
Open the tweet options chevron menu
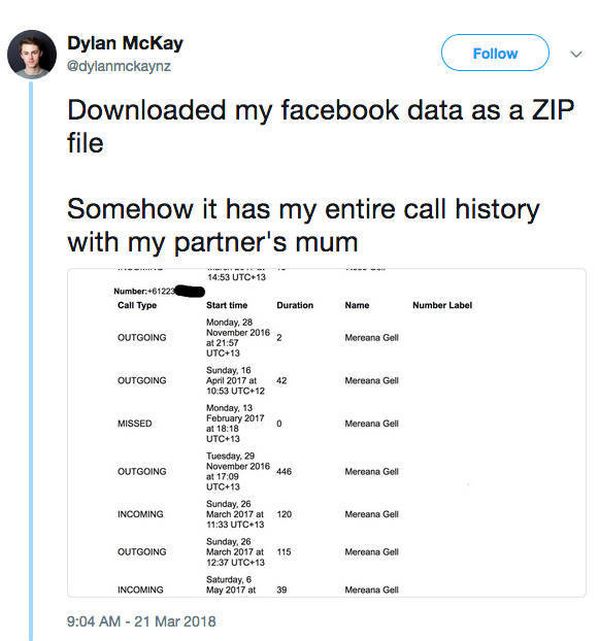[x=576, y=54]
